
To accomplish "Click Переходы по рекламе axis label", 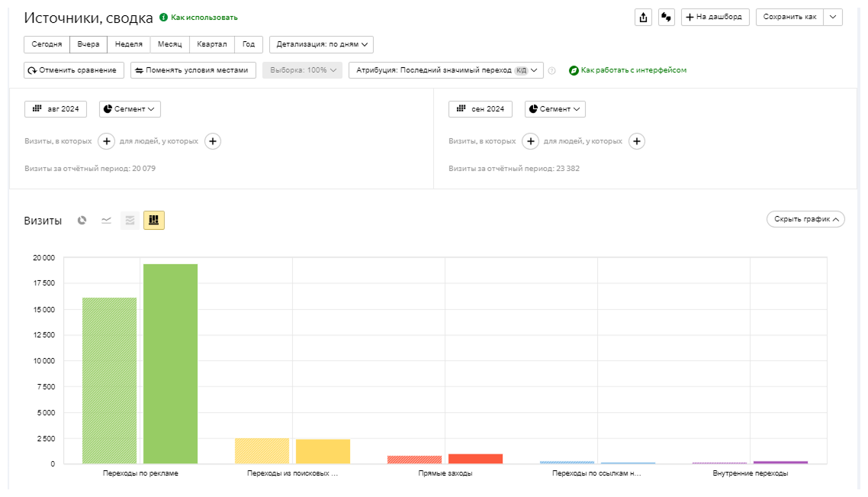I will 140,474.
